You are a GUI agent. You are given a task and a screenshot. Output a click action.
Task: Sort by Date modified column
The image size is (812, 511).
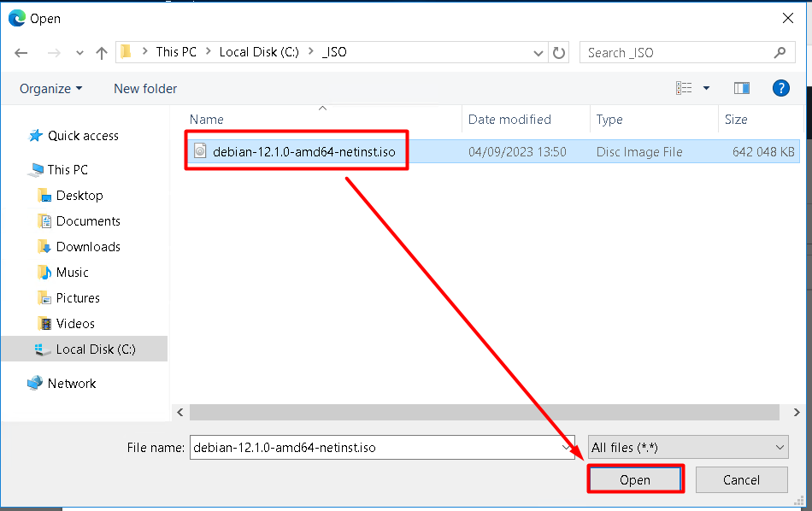(509, 120)
